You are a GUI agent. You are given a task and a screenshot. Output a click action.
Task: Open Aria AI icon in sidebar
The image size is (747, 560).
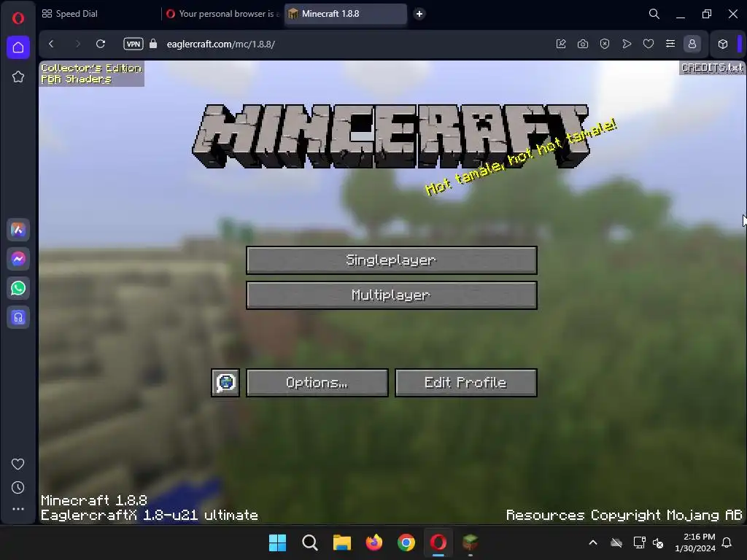pos(18,230)
